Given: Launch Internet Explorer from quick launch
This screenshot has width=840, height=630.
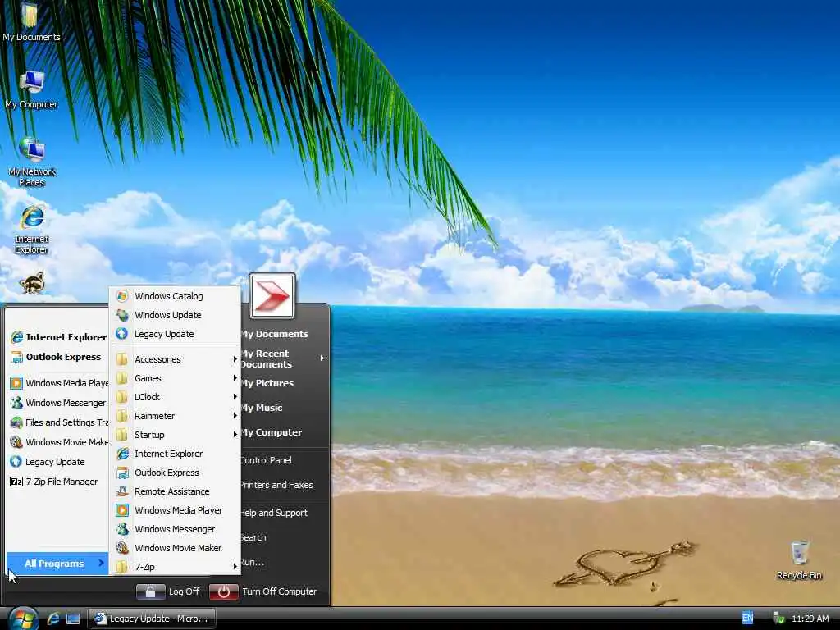Looking at the screenshot, I should [x=53, y=619].
